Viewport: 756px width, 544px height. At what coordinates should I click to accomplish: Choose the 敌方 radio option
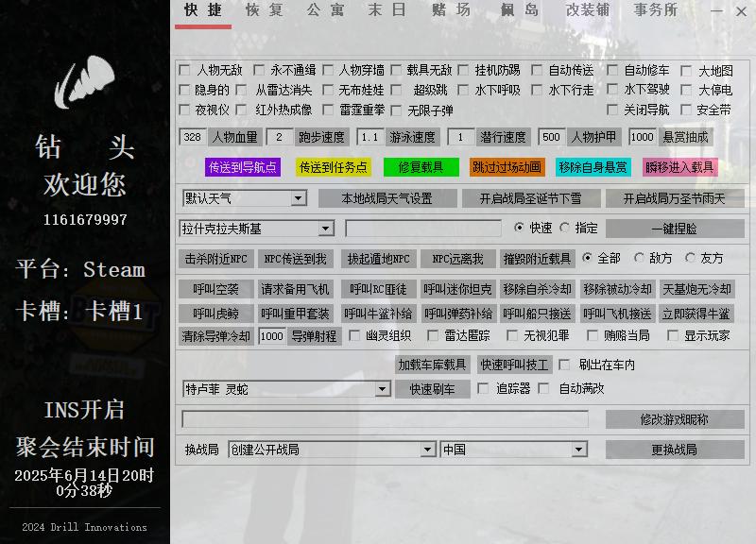pos(640,258)
